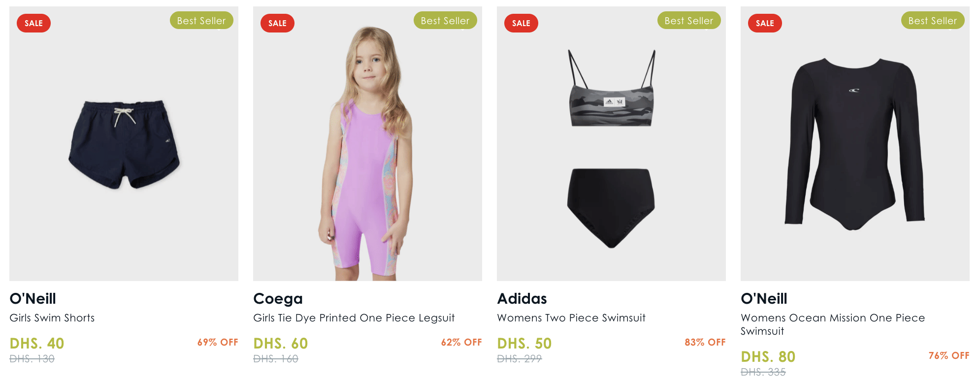This screenshot has height=381, width=980.
Task: Click the SALE badge on Coega legsuit
Action: [x=277, y=23]
